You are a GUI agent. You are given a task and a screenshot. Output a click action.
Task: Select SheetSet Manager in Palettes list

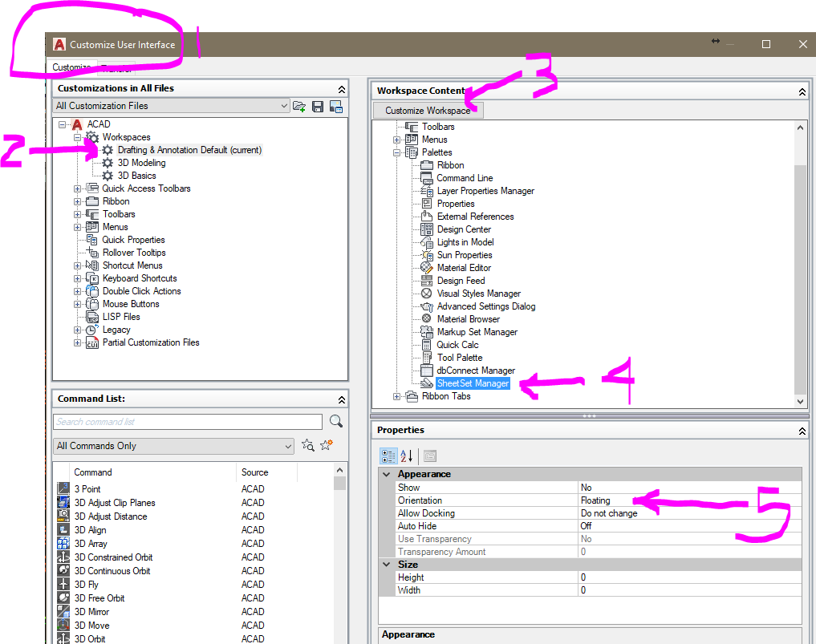tap(473, 383)
